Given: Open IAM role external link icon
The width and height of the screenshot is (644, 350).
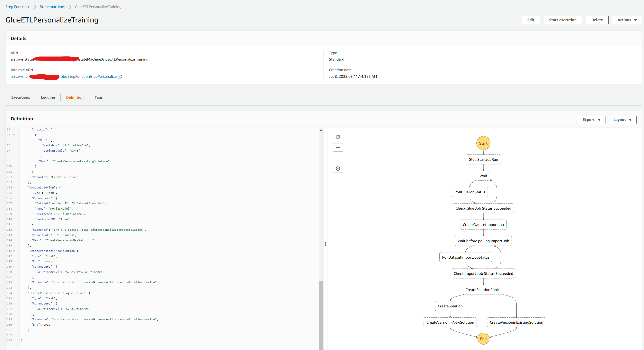Looking at the screenshot, I should pyautogui.click(x=120, y=77).
